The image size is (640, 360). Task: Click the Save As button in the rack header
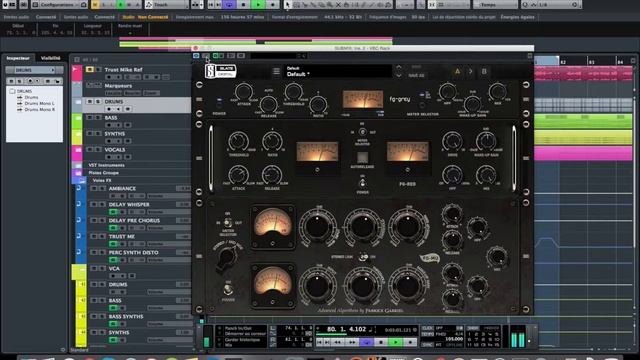416,76
